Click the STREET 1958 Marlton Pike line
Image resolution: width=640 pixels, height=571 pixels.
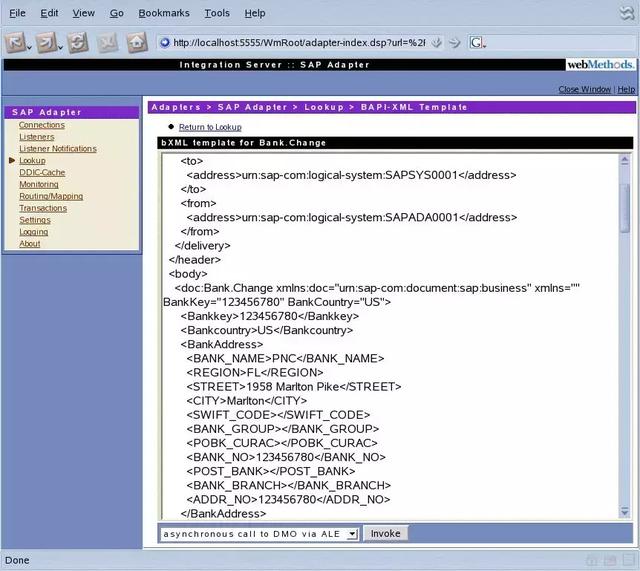294,387
